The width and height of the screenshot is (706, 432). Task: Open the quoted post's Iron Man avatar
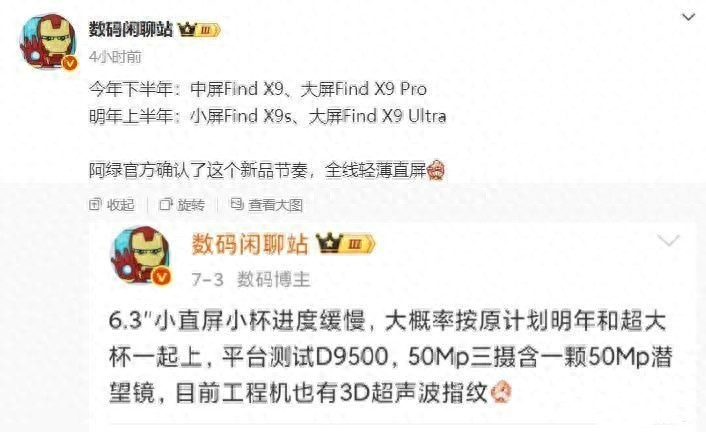click(141, 255)
